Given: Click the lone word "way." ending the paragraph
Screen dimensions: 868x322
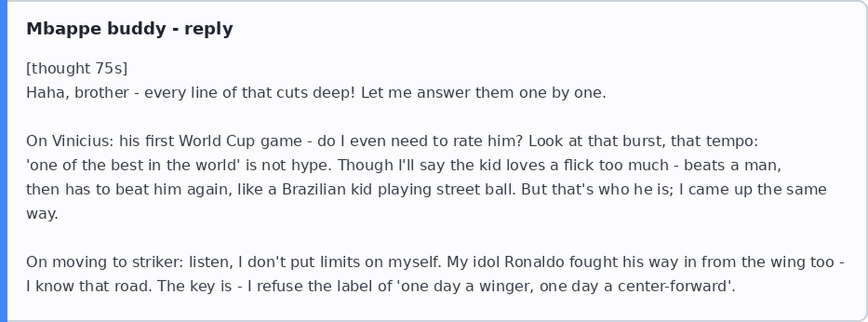Looking at the screenshot, I should (42, 214).
